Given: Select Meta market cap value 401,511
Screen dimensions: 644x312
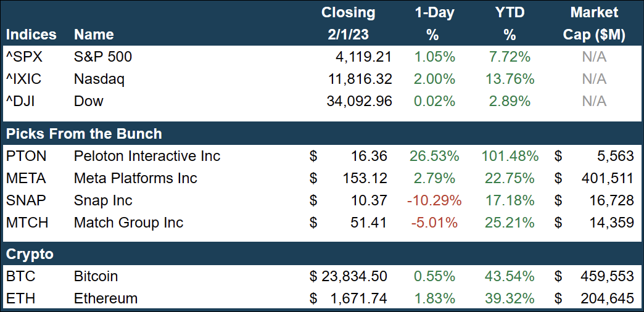Looking at the screenshot, I should [x=607, y=179].
